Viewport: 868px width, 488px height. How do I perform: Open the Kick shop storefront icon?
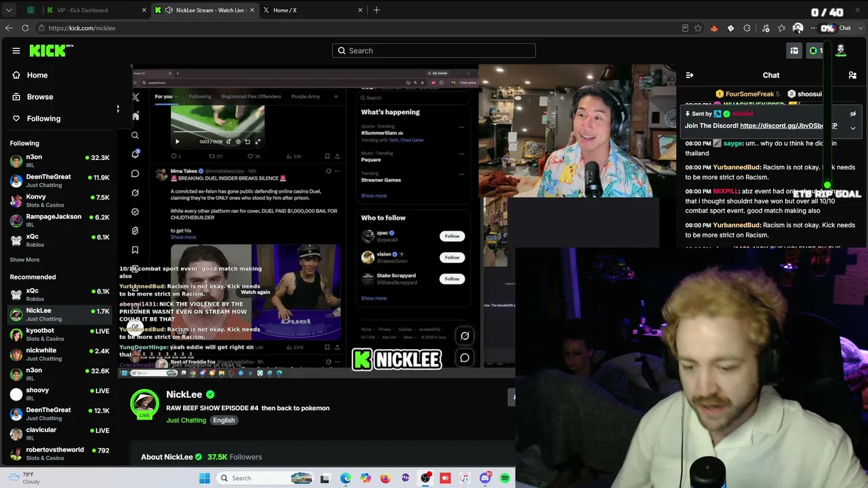click(794, 50)
